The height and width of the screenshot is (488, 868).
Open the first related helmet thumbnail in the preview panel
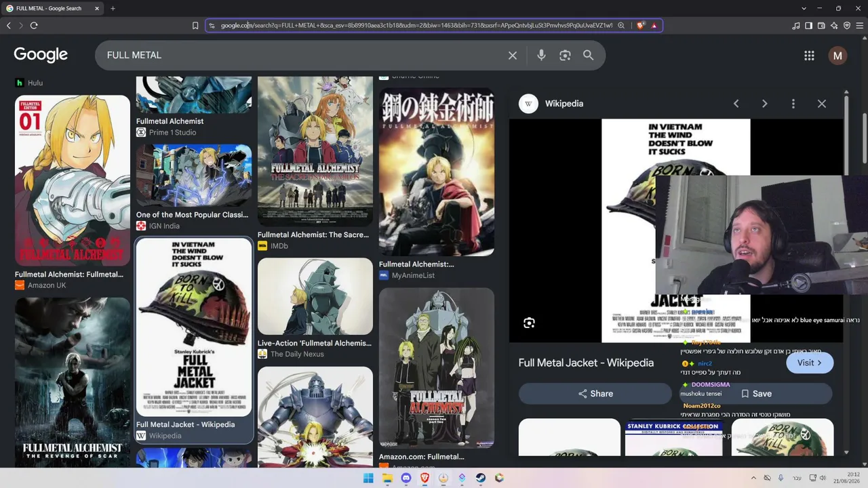coord(570,437)
